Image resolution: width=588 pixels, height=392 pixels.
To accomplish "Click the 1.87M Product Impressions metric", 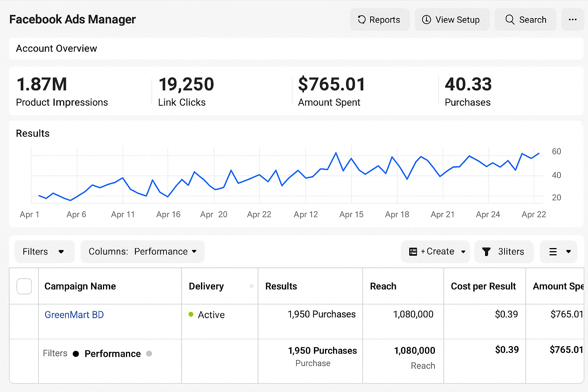I will (x=62, y=91).
